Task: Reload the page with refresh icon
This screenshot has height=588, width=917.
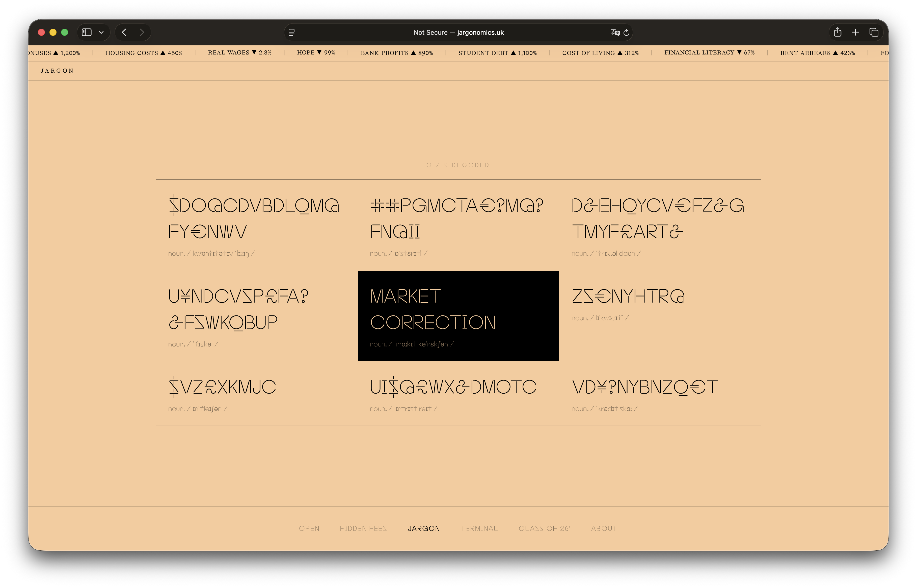Action: [x=626, y=33]
